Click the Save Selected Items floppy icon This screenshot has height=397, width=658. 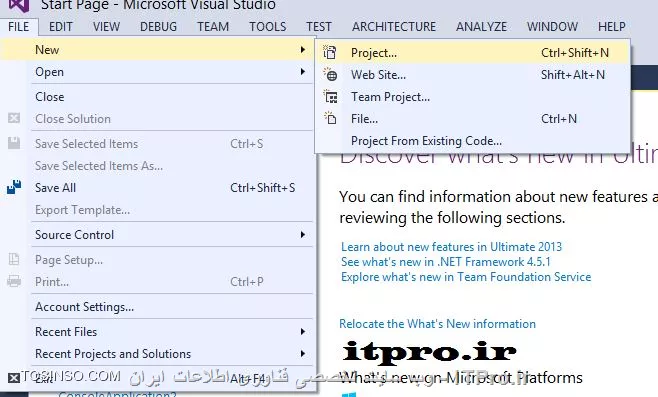(14, 143)
